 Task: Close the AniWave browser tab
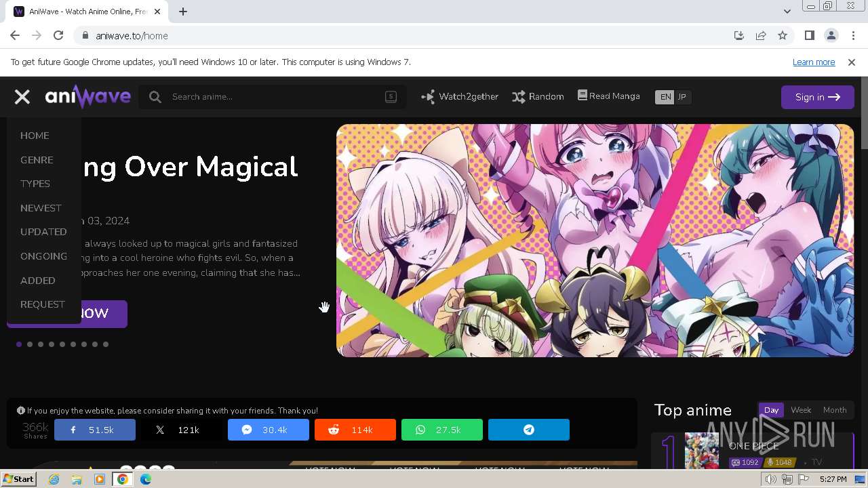[158, 12]
